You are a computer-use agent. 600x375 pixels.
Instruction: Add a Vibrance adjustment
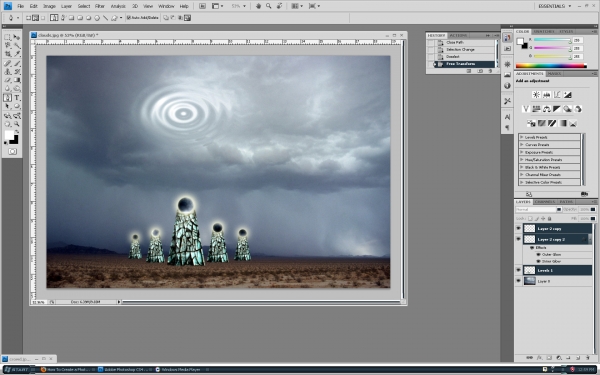526,109
